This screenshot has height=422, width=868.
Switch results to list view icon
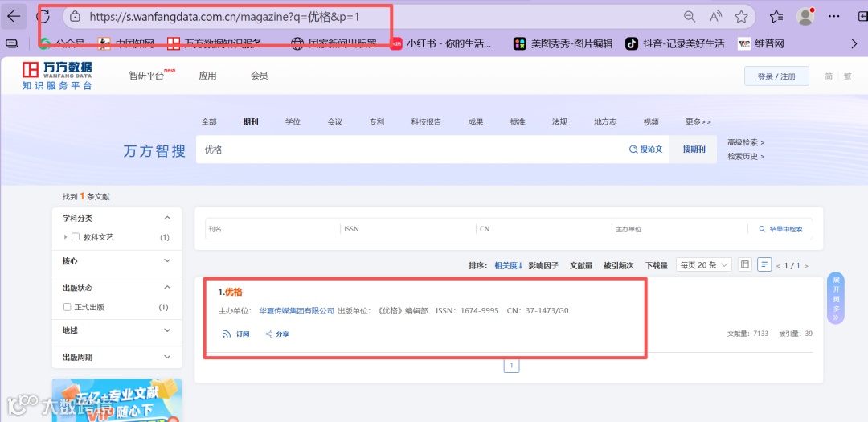(764, 264)
